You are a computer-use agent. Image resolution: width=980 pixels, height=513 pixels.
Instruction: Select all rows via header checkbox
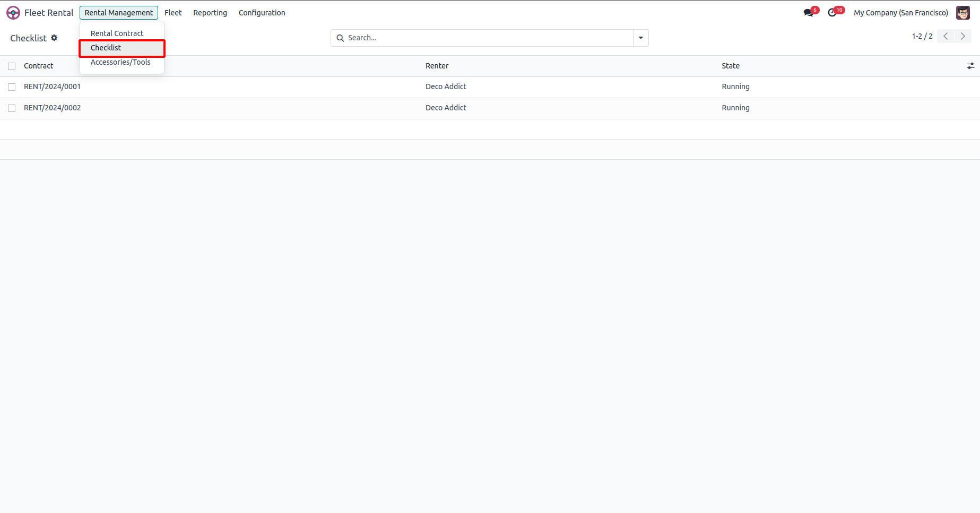point(12,66)
